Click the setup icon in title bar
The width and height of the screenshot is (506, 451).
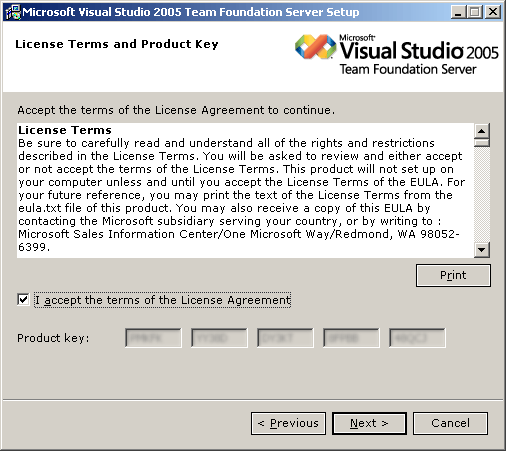point(13,13)
